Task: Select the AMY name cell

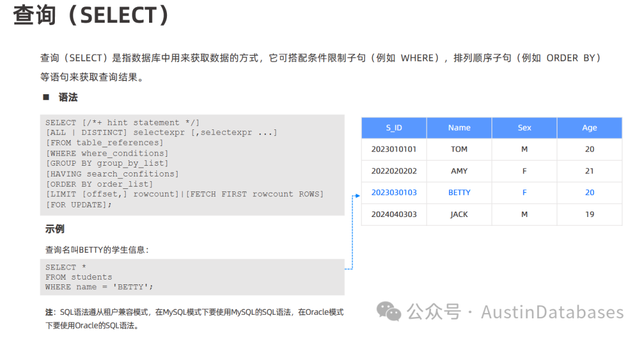Action: [459, 171]
